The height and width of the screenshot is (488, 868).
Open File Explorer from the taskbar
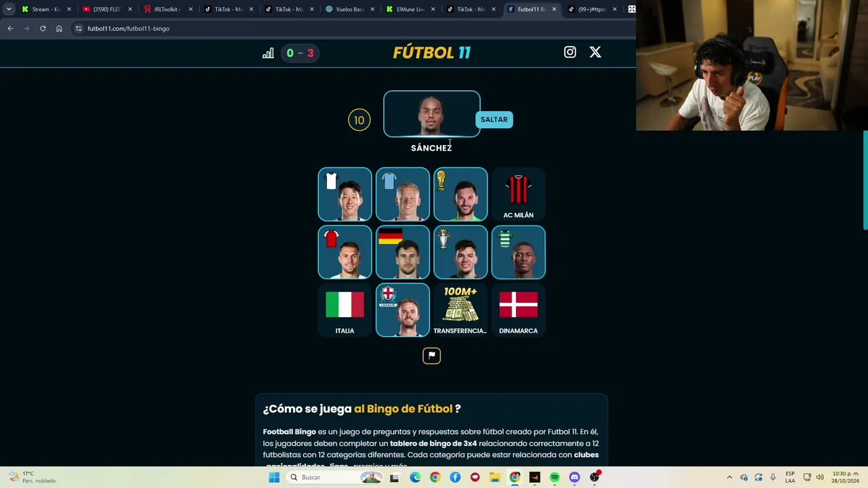(x=495, y=477)
